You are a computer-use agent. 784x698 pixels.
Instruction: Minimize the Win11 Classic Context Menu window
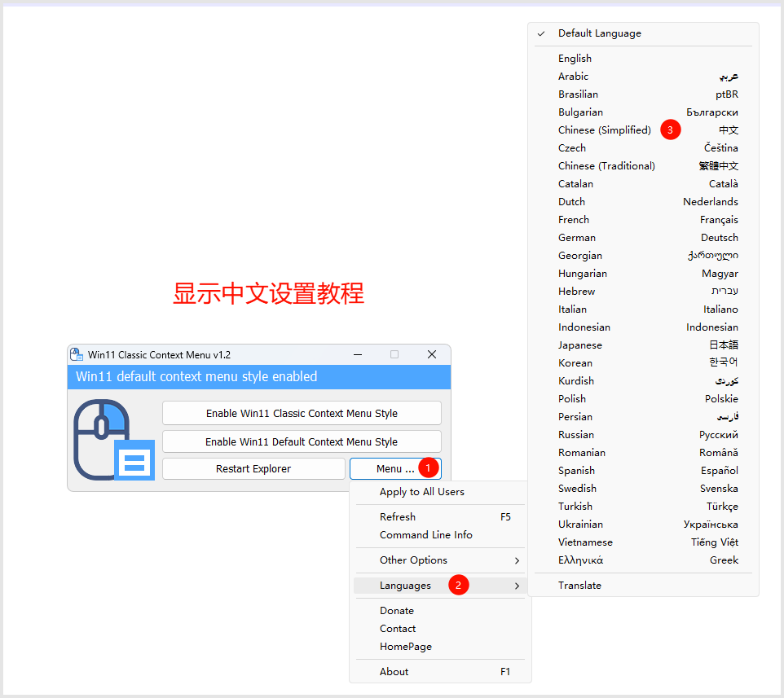click(357, 354)
